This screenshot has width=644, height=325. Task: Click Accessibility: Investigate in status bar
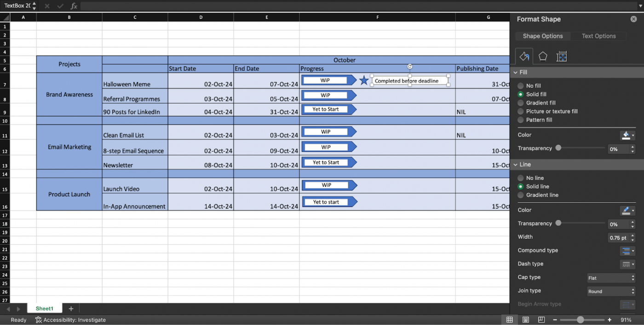pos(70,320)
